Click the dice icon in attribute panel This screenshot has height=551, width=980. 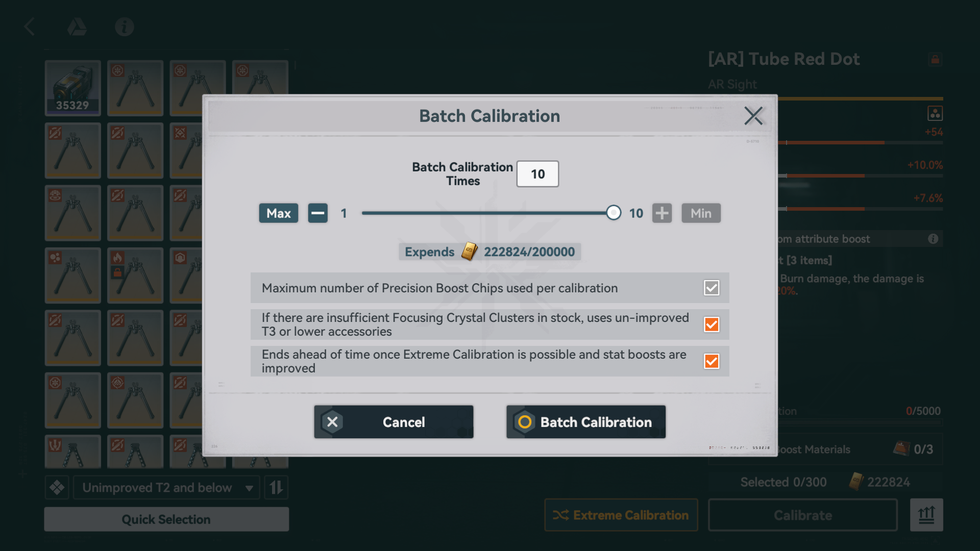(x=935, y=113)
